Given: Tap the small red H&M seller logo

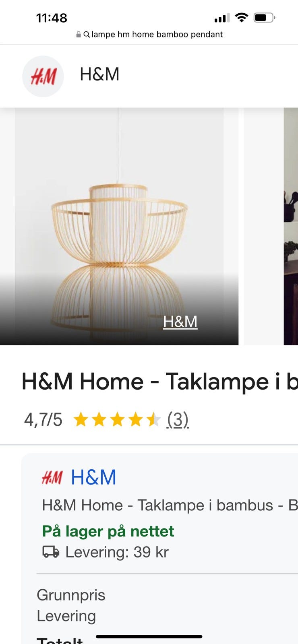Looking at the screenshot, I should coord(52,478).
